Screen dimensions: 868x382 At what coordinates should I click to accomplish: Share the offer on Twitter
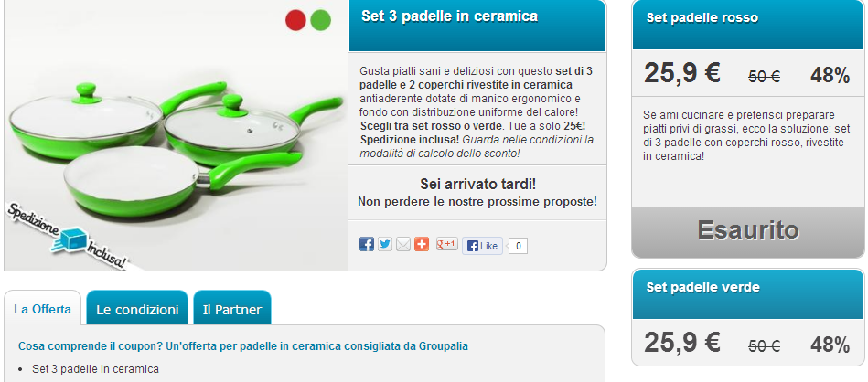[x=385, y=244]
